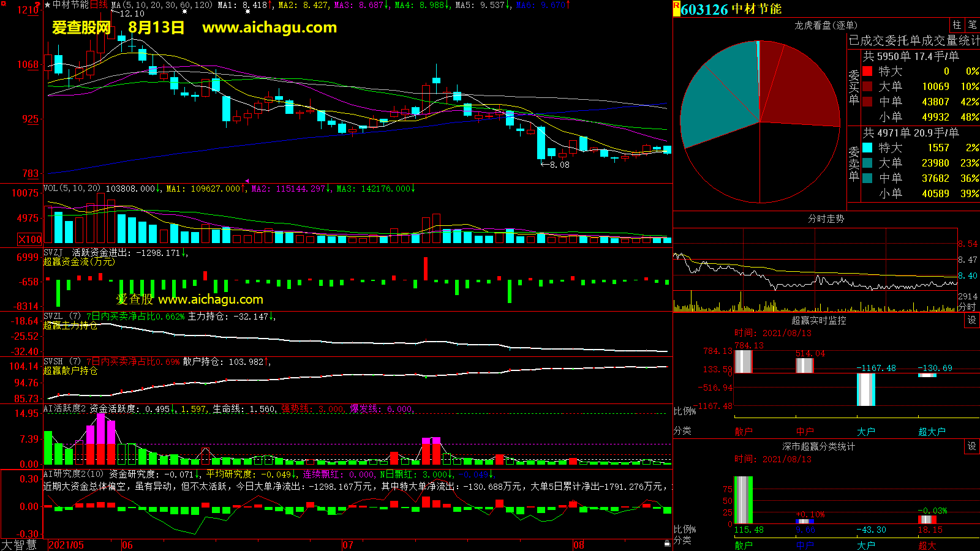Select 散户 category in 超赢实时监控
This screenshot has width=980, height=551.
(x=743, y=432)
